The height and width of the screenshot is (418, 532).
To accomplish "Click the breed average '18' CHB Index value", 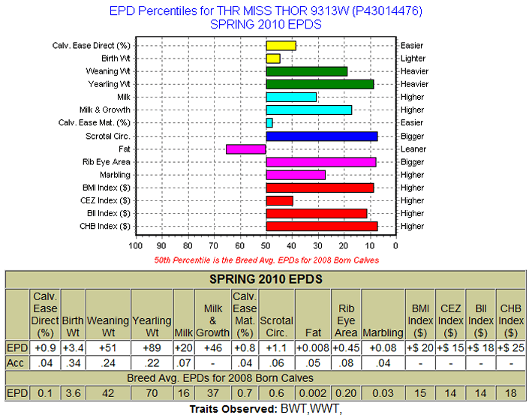I will (x=511, y=393).
